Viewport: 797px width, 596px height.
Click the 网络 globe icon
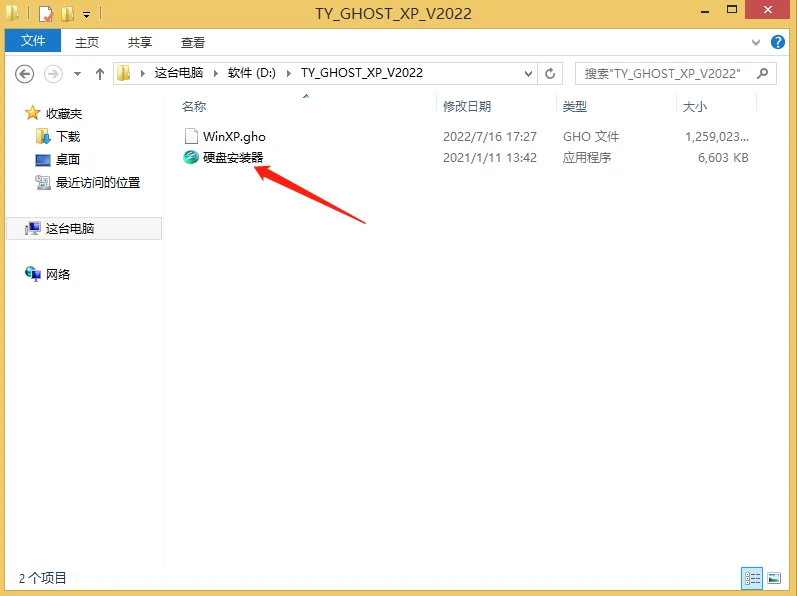tap(33, 274)
